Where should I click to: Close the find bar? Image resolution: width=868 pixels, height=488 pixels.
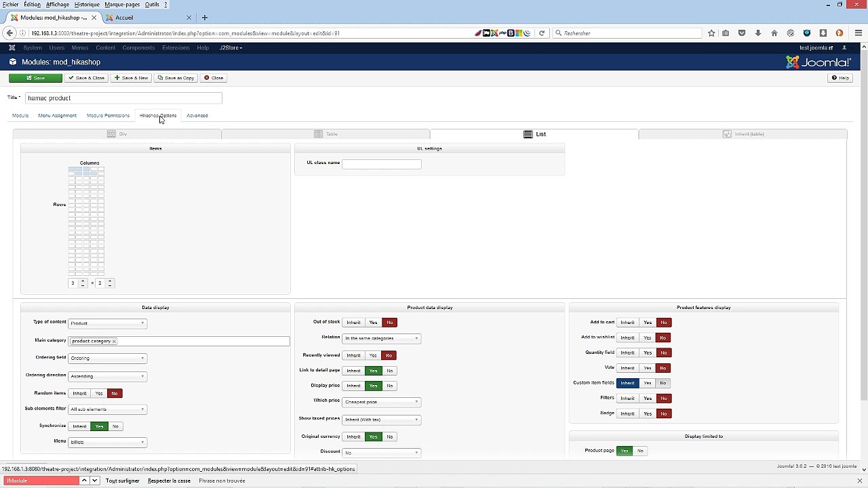tap(860, 481)
